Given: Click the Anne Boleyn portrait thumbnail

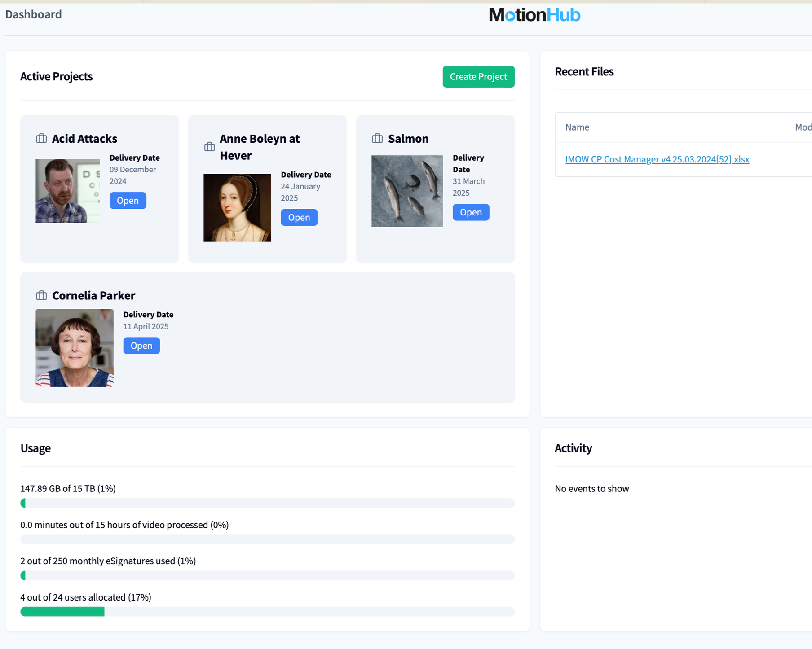Looking at the screenshot, I should point(237,208).
